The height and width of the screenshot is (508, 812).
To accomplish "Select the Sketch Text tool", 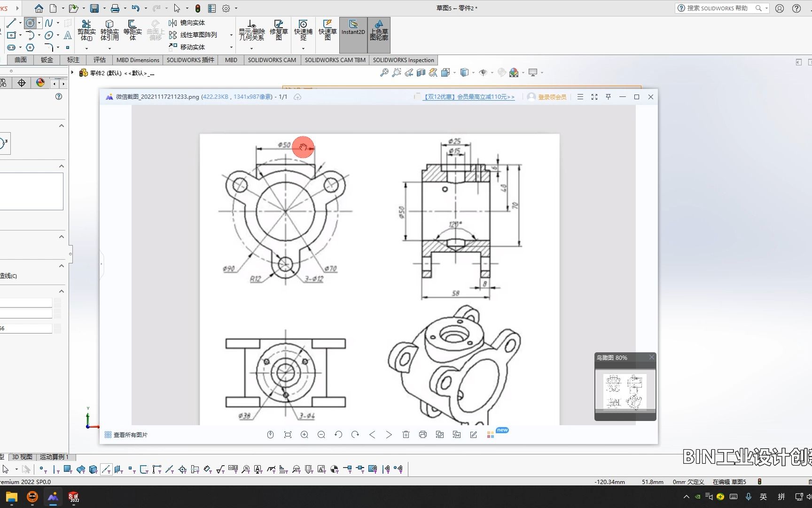I will point(68,35).
